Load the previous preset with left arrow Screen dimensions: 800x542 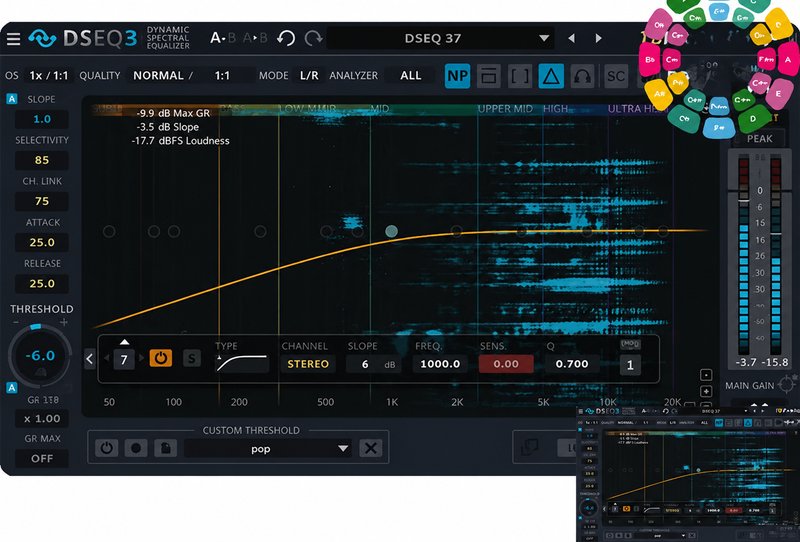point(571,38)
